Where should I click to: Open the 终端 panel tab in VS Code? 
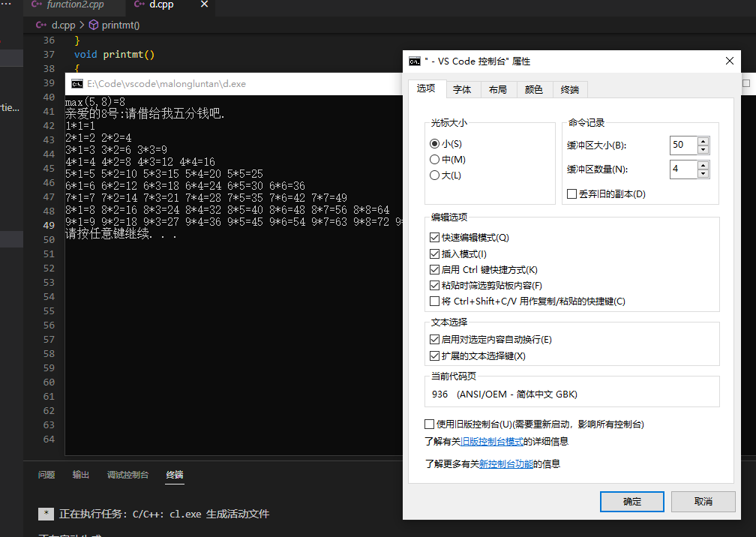pos(175,475)
